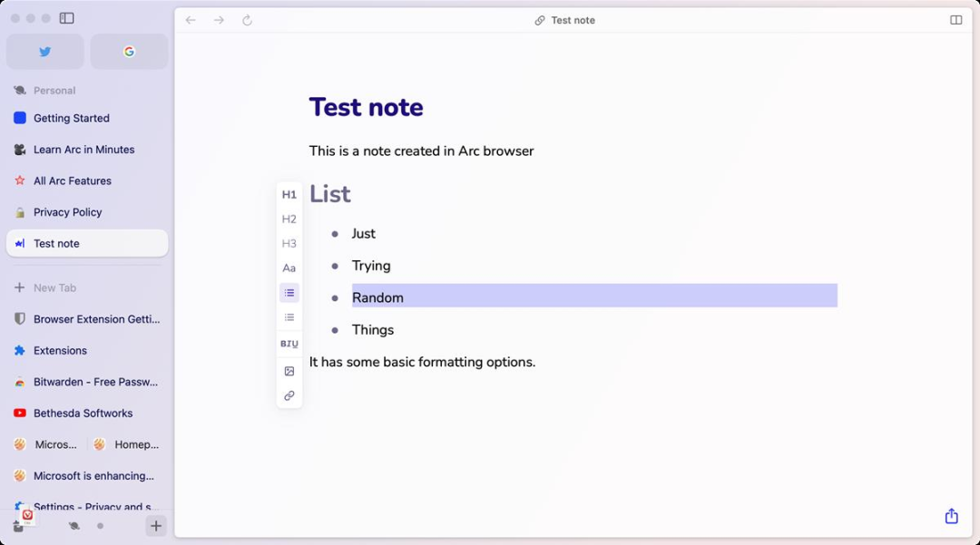The width and height of the screenshot is (980, 545).
Task: Open the Bitwarden - Free Passw... tab
Action: pyautogui.click(x=87, y=382)
